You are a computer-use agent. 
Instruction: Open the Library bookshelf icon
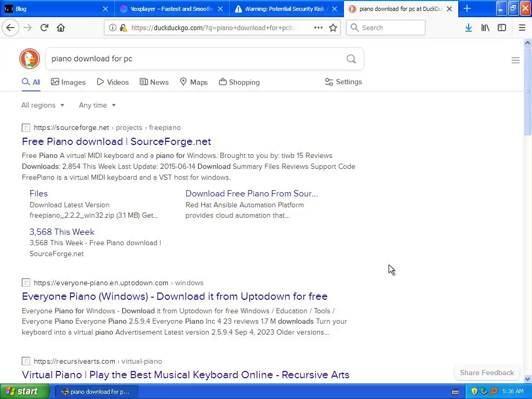tap(485, 28)
